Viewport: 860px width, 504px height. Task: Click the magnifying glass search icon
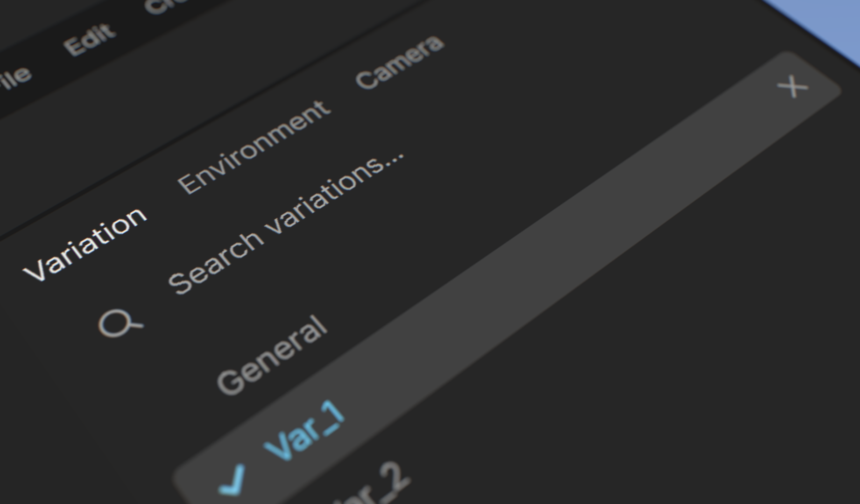pyautogui.click(x=120, y=322)
